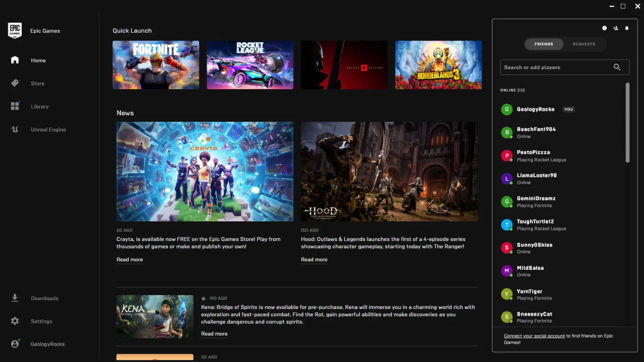Open the notifications bell icon
Viewport: 644px width, 362px height.
627,28
